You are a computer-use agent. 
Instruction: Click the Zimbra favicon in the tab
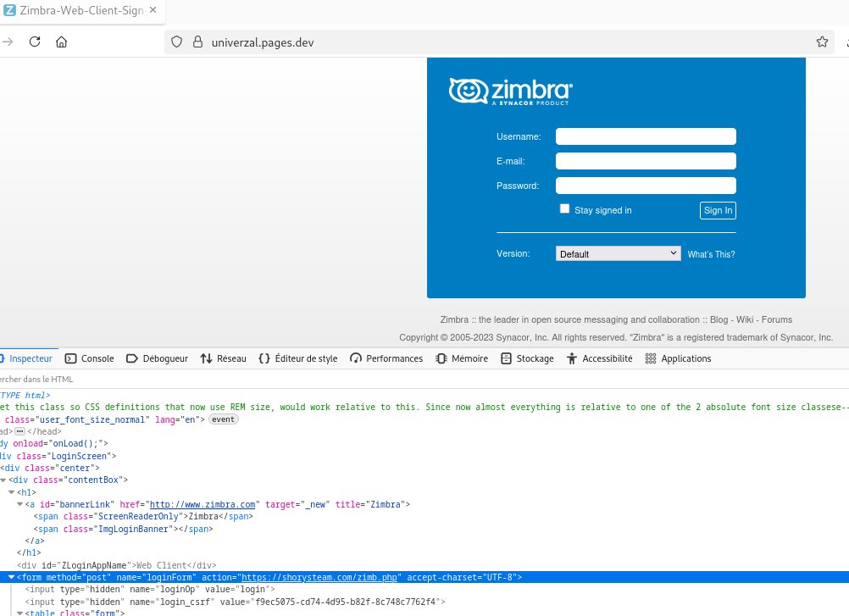(10, 10)
